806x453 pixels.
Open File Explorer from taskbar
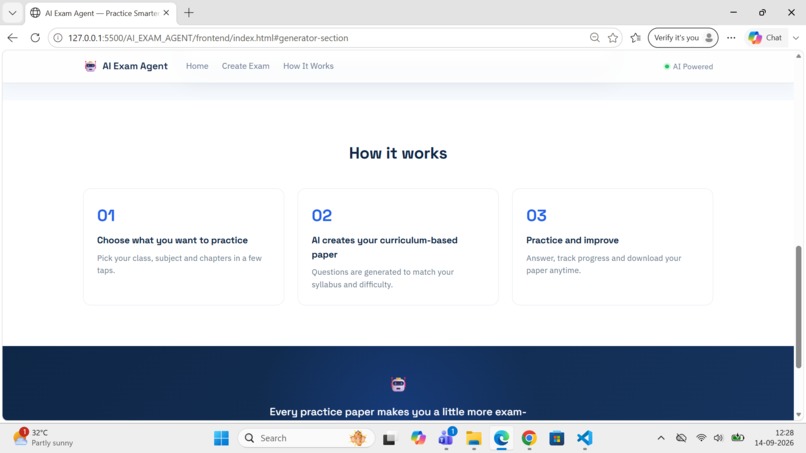point(473,438)
